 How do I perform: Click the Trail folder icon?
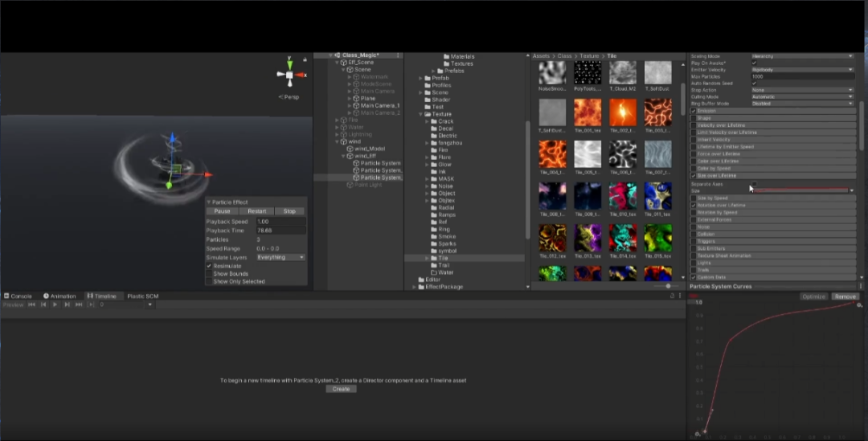433,265
